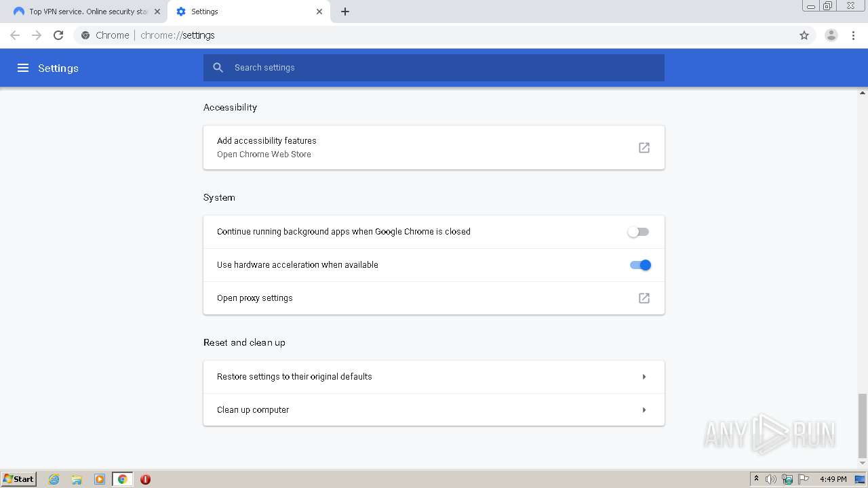Click the network icon in system tray
The height and width of the screenshot is (488, 868).
(787, 479)
